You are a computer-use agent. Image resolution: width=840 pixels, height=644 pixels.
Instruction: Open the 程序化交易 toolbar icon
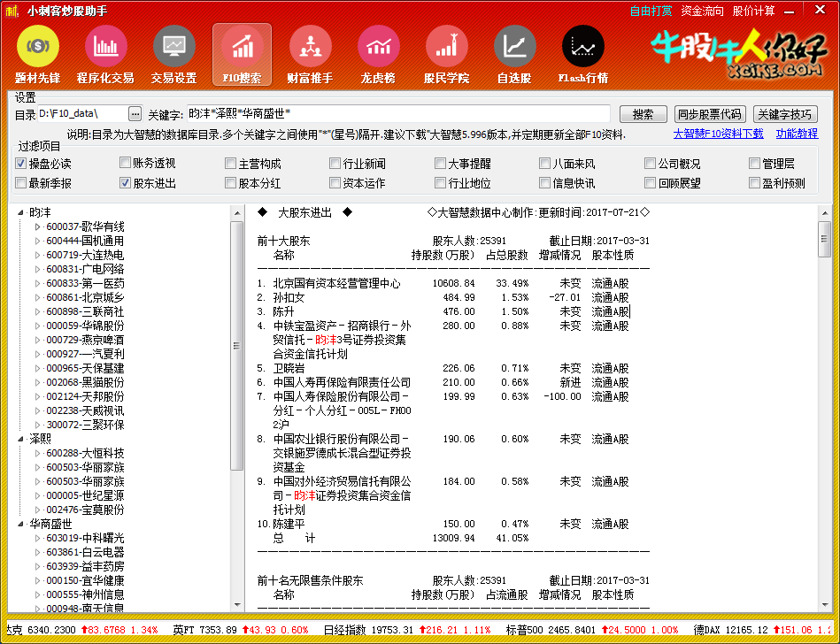105,55
